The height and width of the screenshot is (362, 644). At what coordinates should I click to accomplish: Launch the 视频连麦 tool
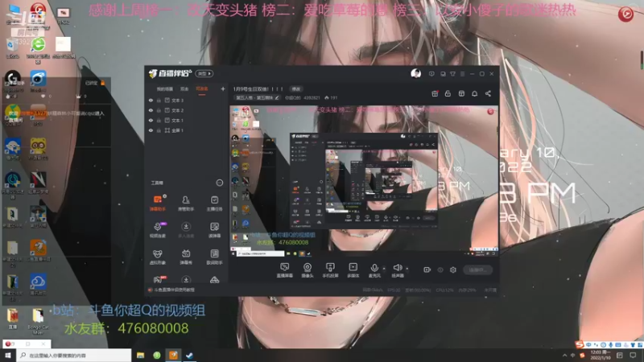tap(158, 230)
